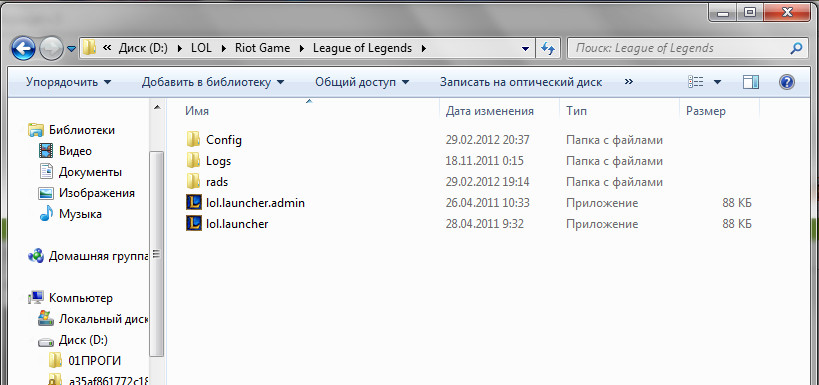Select Домашняя группа in navigation pane

(x=99, y=256)
